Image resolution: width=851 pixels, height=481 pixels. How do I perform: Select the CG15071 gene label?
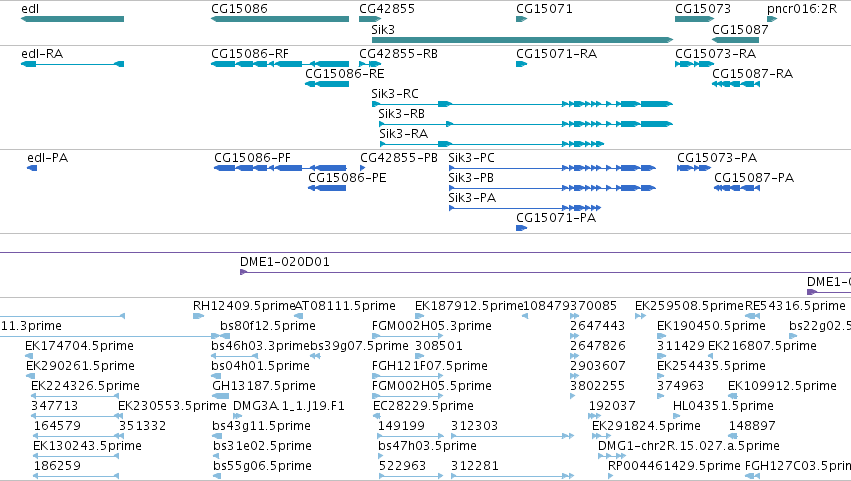click(544, 9)
